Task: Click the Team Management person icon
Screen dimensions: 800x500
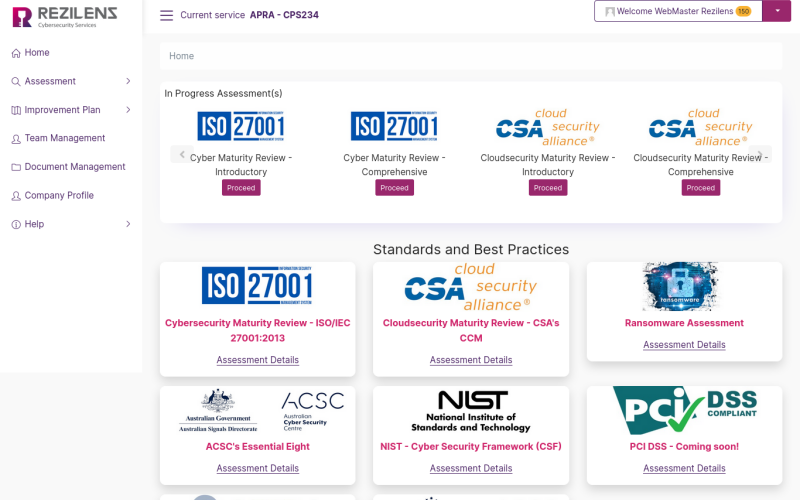Action: (16, 139)
